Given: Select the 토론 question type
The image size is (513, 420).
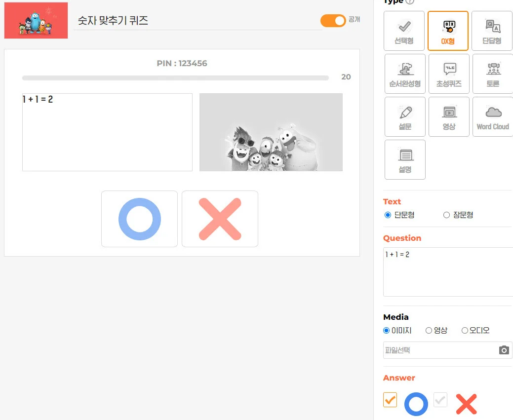Looking at the screenshot, I should 493,74.
